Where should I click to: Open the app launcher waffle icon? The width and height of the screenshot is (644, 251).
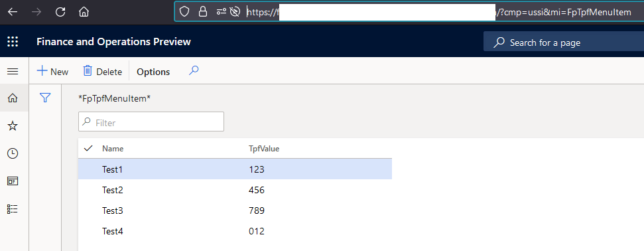[x=13, y=42]
